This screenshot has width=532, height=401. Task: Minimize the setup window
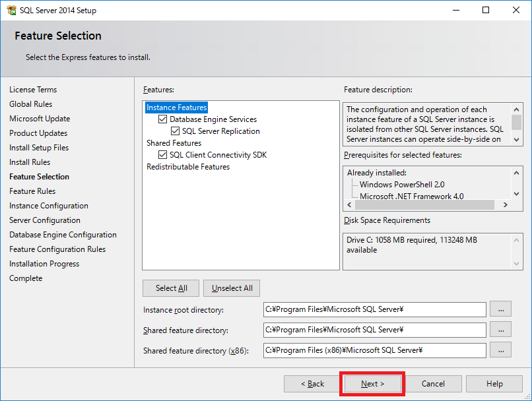tap(456, 10)
